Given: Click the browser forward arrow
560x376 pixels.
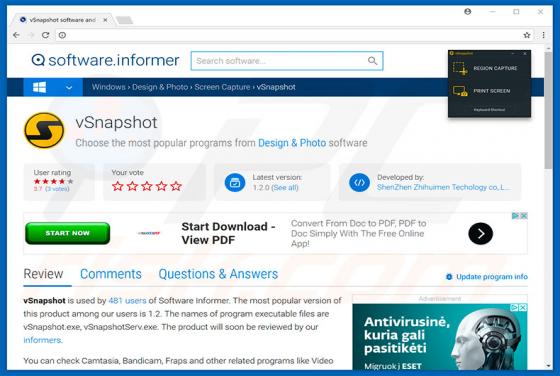Looking at the screenshot, I should [31, 35].
